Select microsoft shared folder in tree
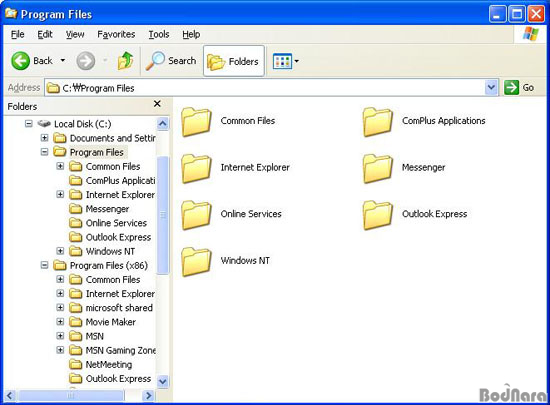Screen dimensions: 550x405 tap(119, 308)
